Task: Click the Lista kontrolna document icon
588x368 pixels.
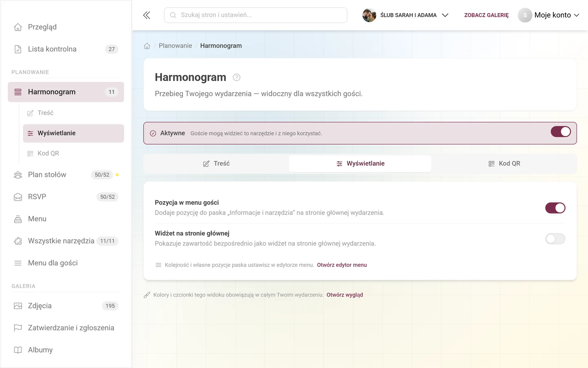Action: click(18, 49)
